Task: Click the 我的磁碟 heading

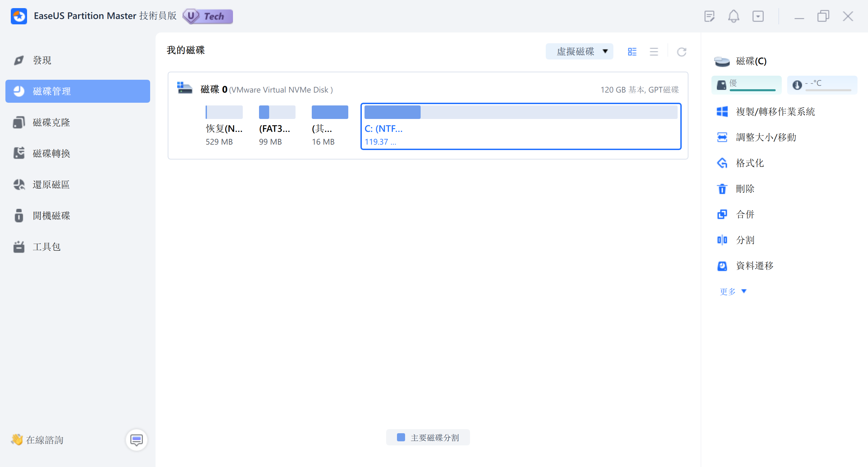Action: click(186, 50)
